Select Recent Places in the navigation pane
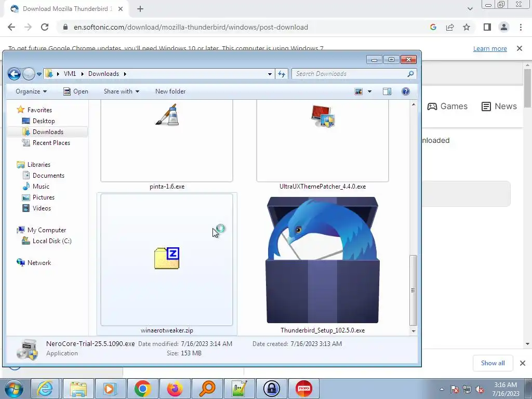The width and height of the screenshot is (532, 399). (x=51, y=143)
